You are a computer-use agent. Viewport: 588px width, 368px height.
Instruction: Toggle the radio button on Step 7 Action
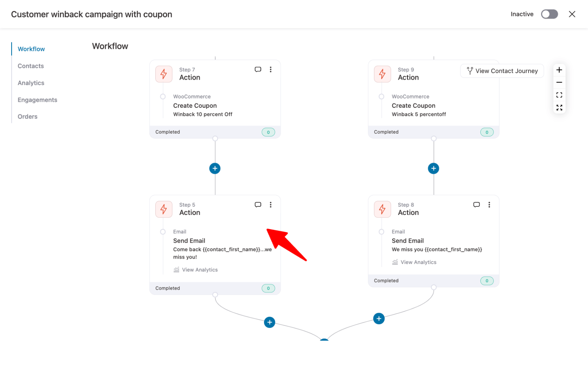pyautogui.click(x=163, y=97)
